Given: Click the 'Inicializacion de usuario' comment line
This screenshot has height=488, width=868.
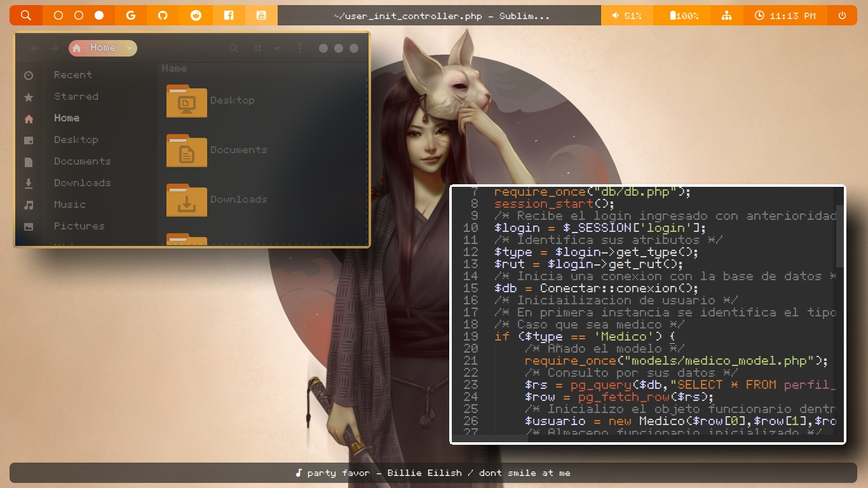Looking at the screenshot, I should click(x=616, y=301).
